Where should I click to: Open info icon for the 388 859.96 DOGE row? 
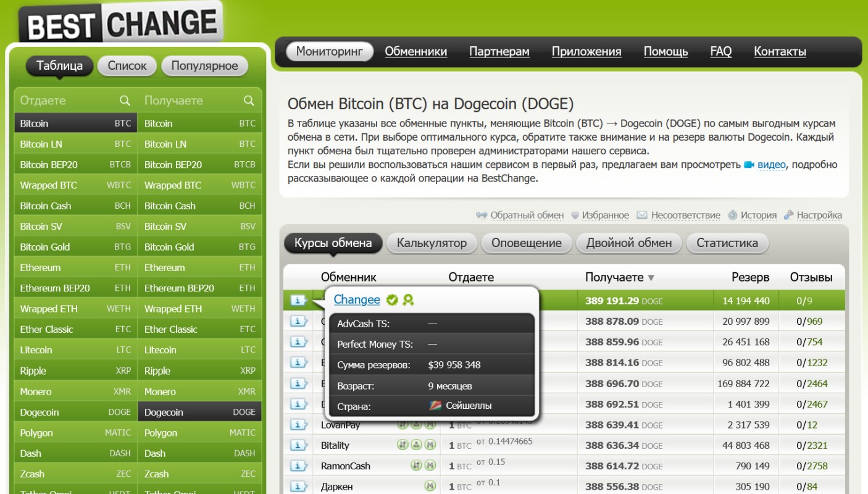pos(299,341)
